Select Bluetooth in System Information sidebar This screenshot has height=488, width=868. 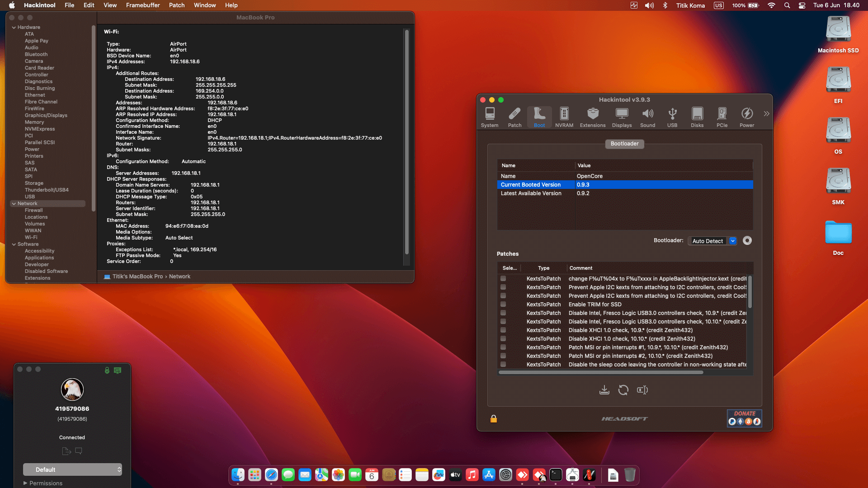[x=36, y=54]
